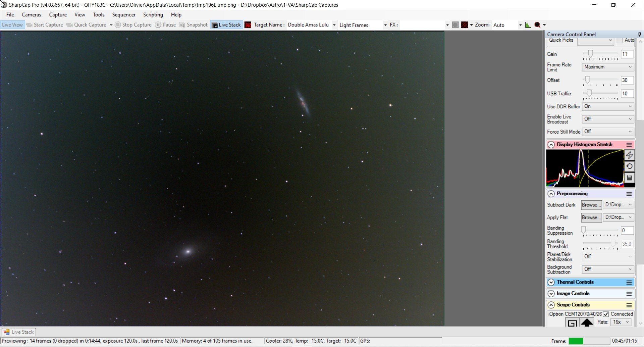Click the histogram auto-stretch lightning icon

point(629,155)
